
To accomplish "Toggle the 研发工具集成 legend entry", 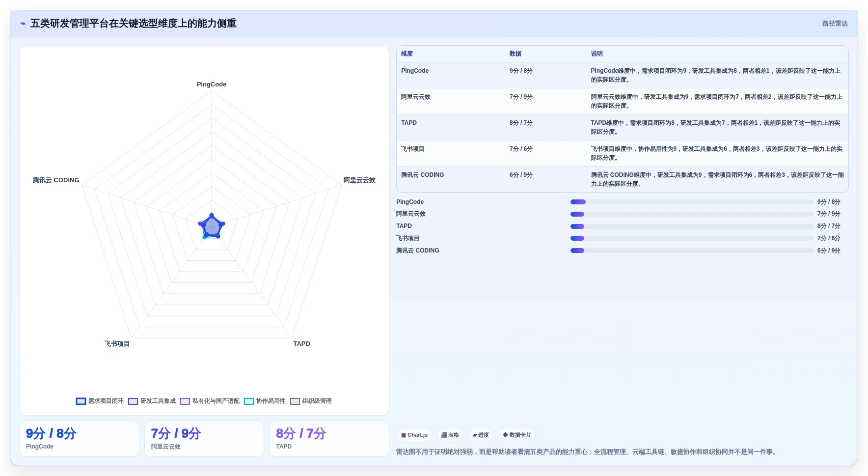I will (x=152, y=401).
